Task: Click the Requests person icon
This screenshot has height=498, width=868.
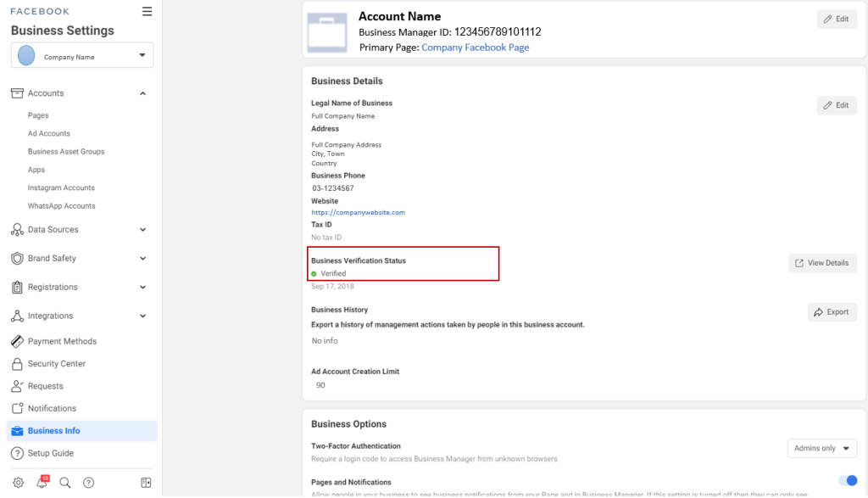Action: 17,386
